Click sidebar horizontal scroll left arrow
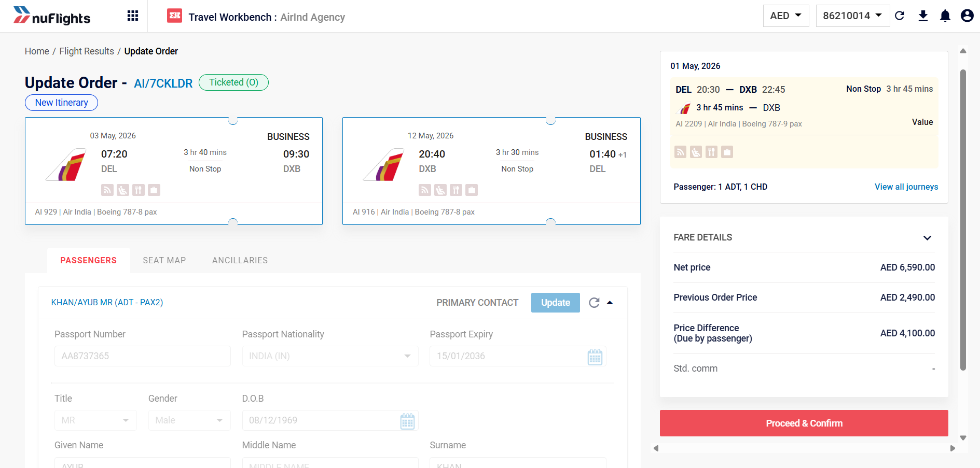 [656, 448]
